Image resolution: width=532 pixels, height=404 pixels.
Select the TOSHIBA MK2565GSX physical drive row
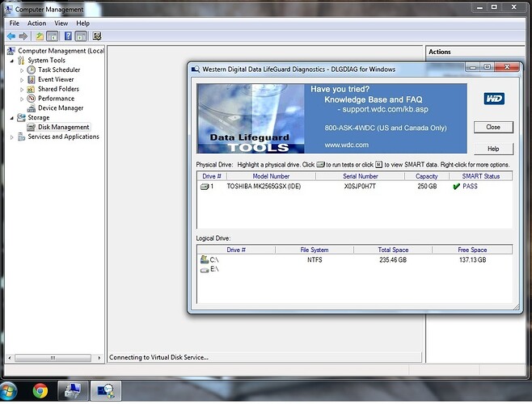(x=354, y=186)
